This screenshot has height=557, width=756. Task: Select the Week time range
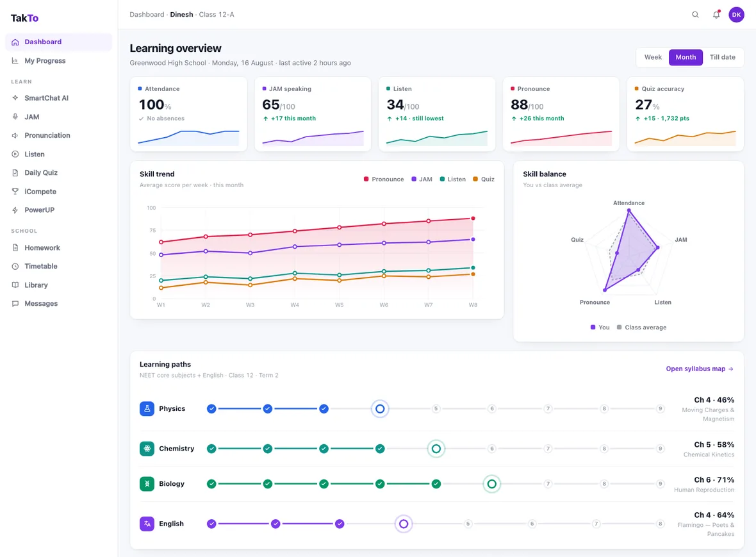click(653, 57)
